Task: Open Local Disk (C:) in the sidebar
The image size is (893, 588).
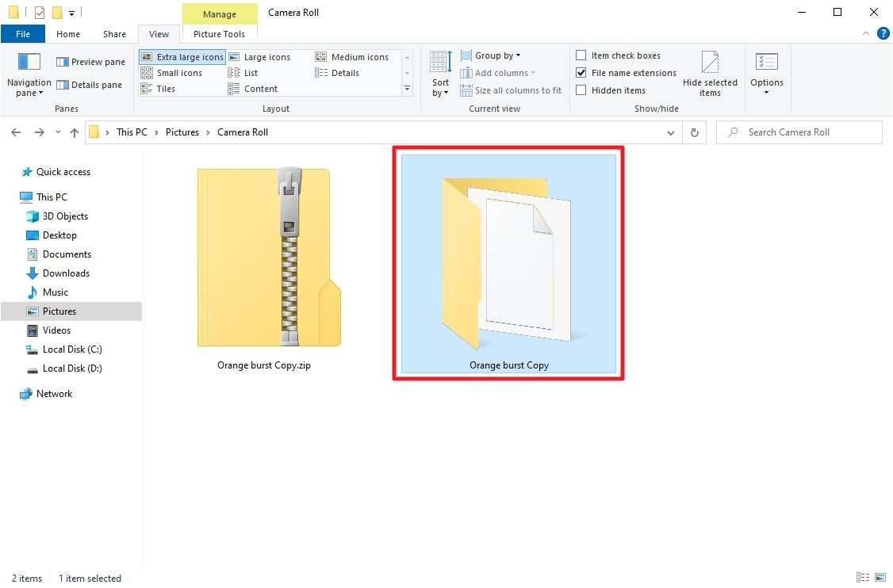Action: tap(64, 349)
